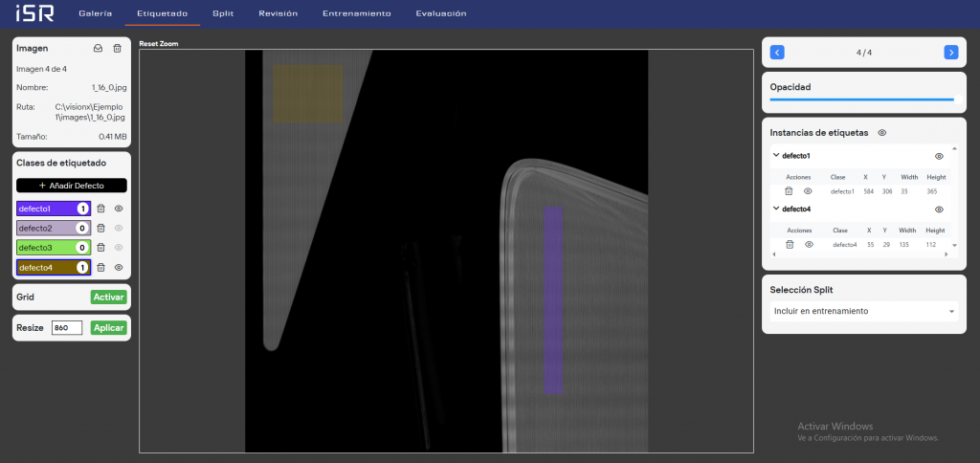Screen dimensions: 980x463
Task: Click the Opacidad slider
Action: [861, 99]
